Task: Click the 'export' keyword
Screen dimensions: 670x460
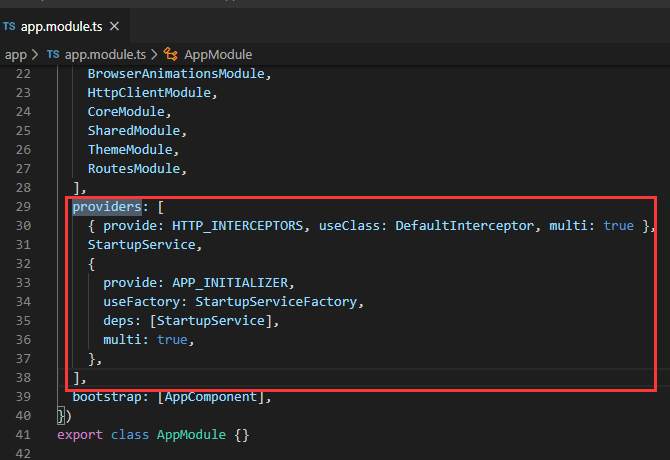Action: tap(80, 435)
